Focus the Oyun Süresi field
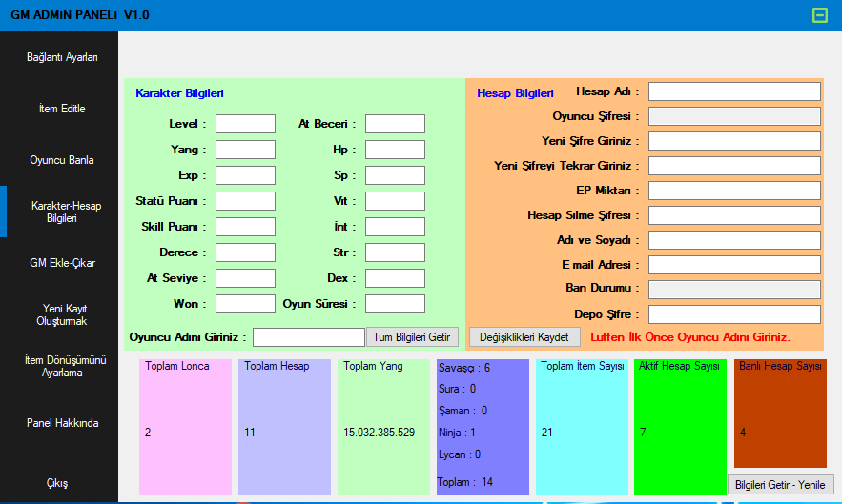The width and height of the screenshot is (842, 504). [x=395, y=304]
